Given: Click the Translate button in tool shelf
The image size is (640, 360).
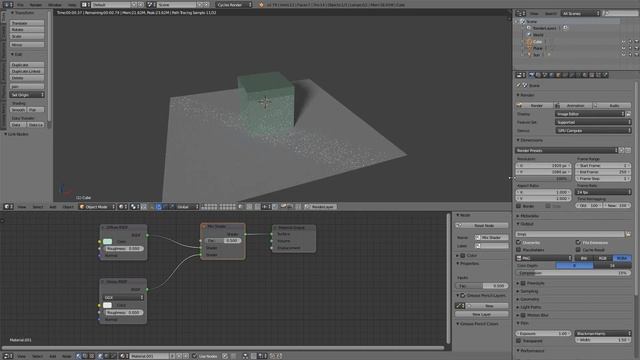Looking at the screenshot, I should [27, 23].
